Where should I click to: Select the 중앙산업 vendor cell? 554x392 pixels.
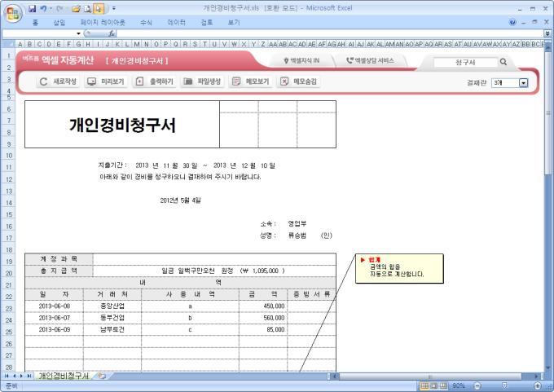click(112, 306)
